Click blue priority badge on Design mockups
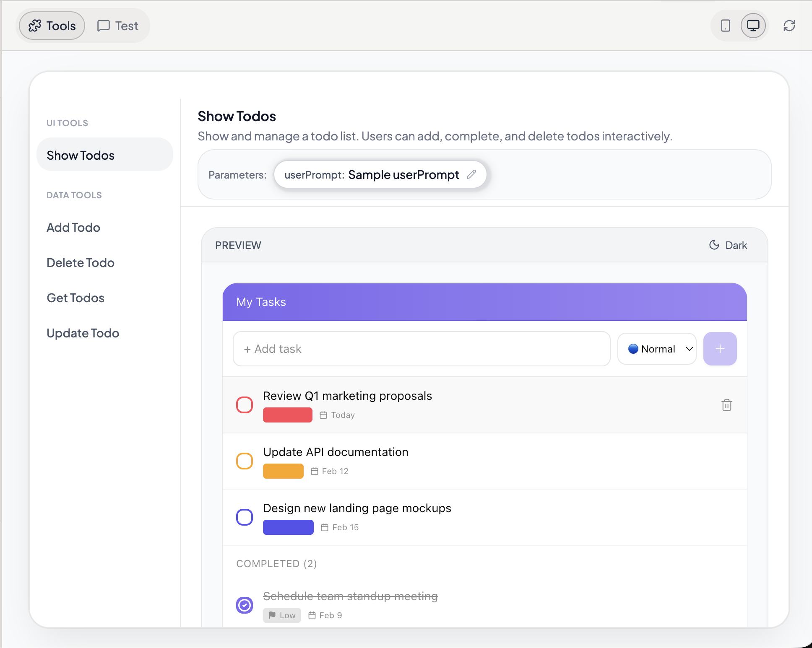This screenshot has height=648, width=812. coord(288,527)
